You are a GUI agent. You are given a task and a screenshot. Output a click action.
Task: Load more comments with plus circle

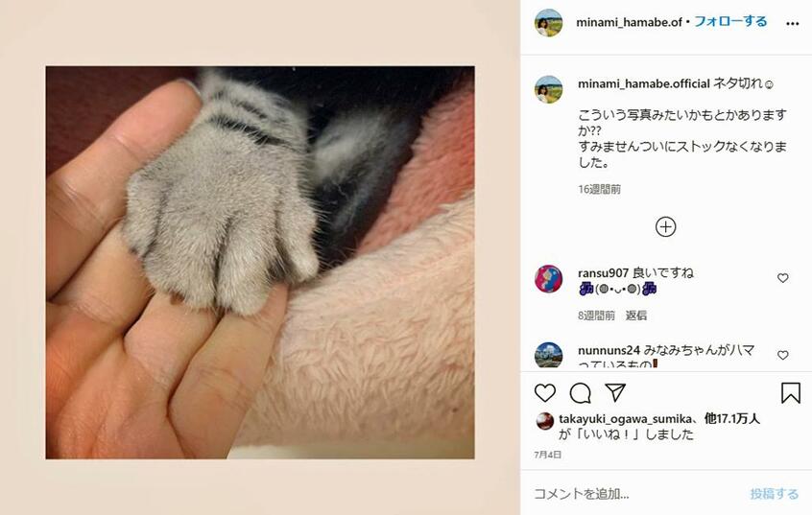pyautogui.click(x=665, y=226)
